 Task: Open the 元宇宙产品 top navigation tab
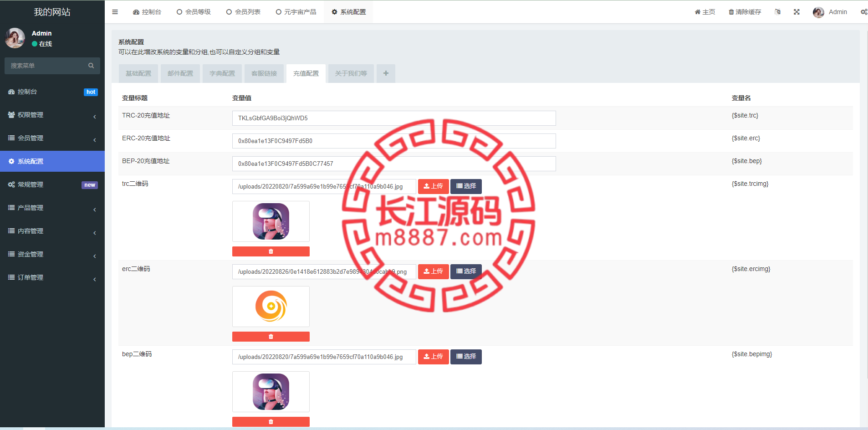point(296,12)
